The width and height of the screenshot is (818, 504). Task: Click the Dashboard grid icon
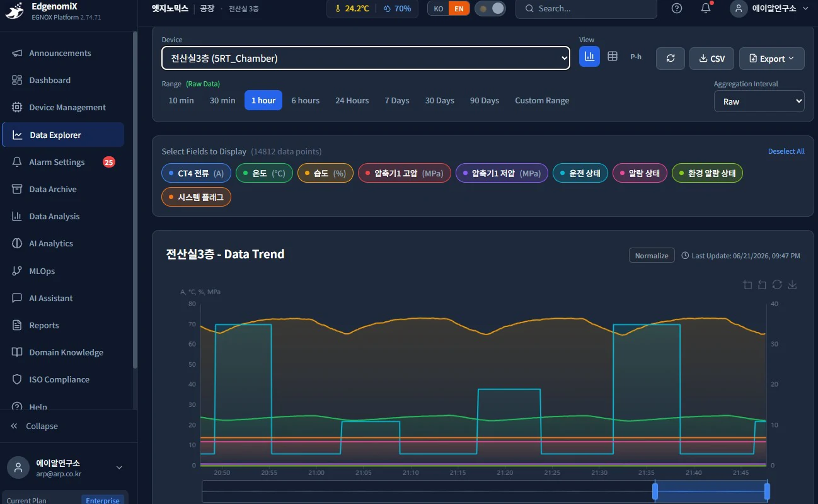(17, 81)
